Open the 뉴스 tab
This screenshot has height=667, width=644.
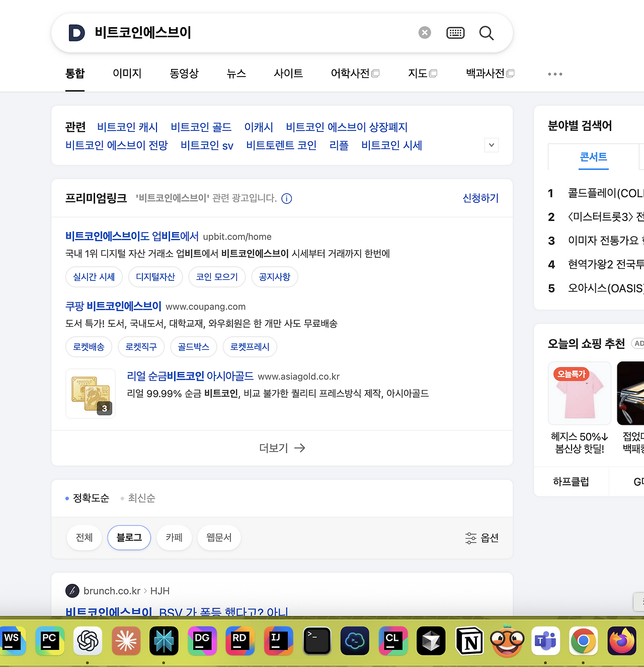(236, 73)
